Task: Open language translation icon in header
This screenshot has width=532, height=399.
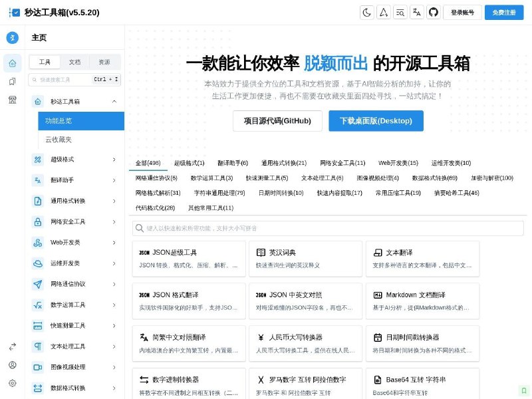Action: (x=417, y=13)
